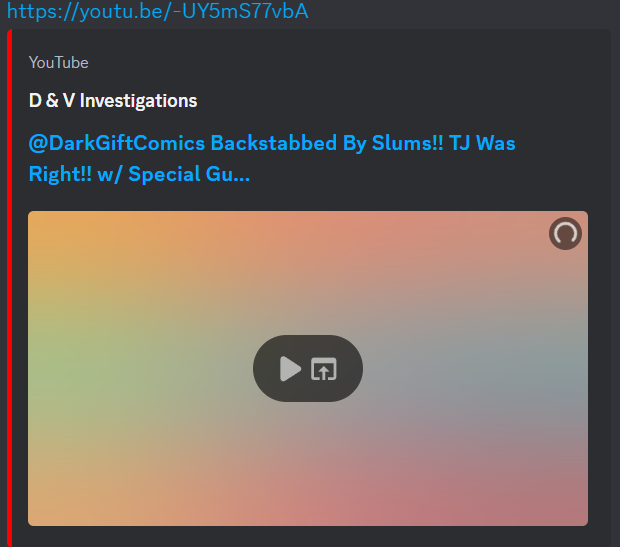Click "Backstabbed By Slums!!" in the title

click(327, 143)
